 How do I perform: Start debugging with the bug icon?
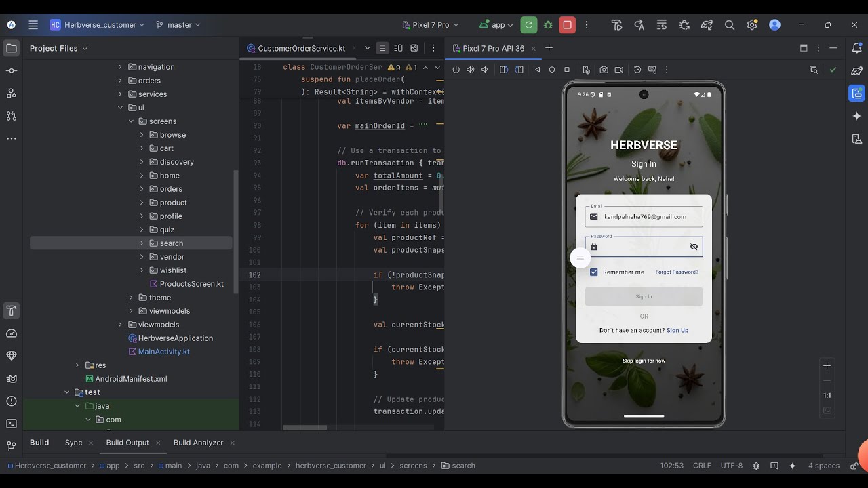click(x=548, y=25)
